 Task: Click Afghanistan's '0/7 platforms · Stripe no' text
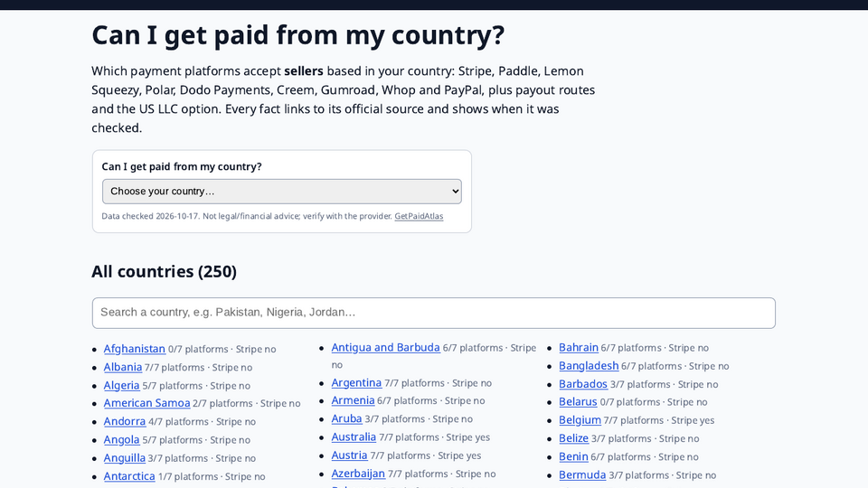pyautogui.click(x=222, y=350)
